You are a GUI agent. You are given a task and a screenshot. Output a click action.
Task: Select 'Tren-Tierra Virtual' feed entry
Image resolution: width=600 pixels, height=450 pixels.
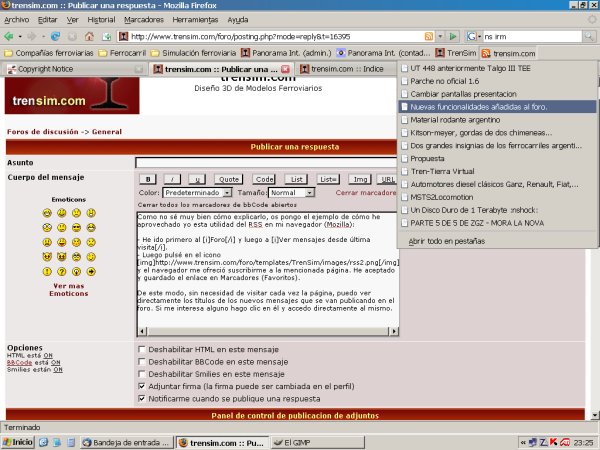click(445, 170)
